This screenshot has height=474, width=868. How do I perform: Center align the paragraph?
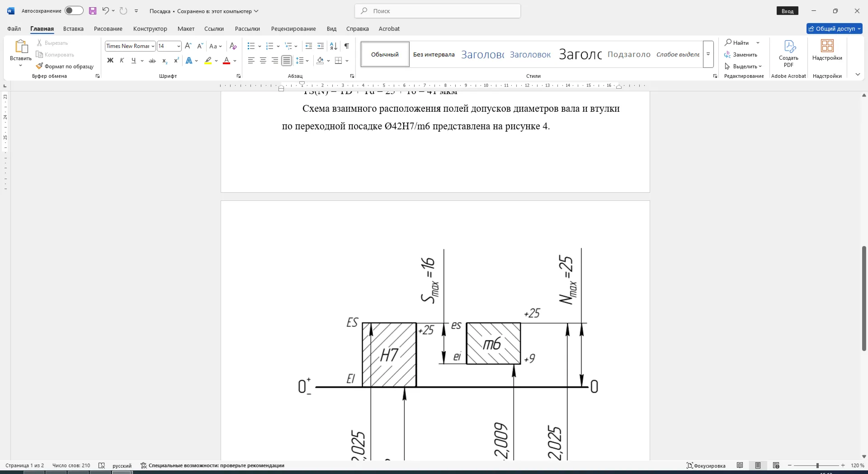point(263,61)
